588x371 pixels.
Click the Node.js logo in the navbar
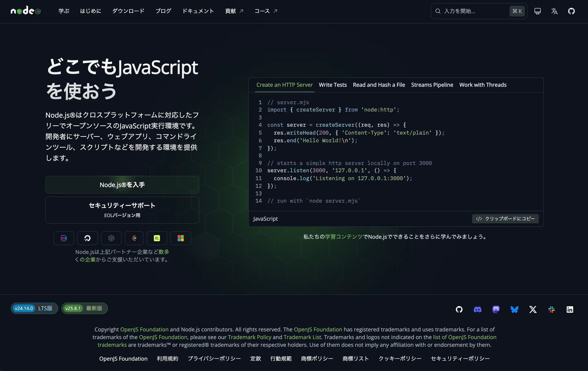[26, 11]
